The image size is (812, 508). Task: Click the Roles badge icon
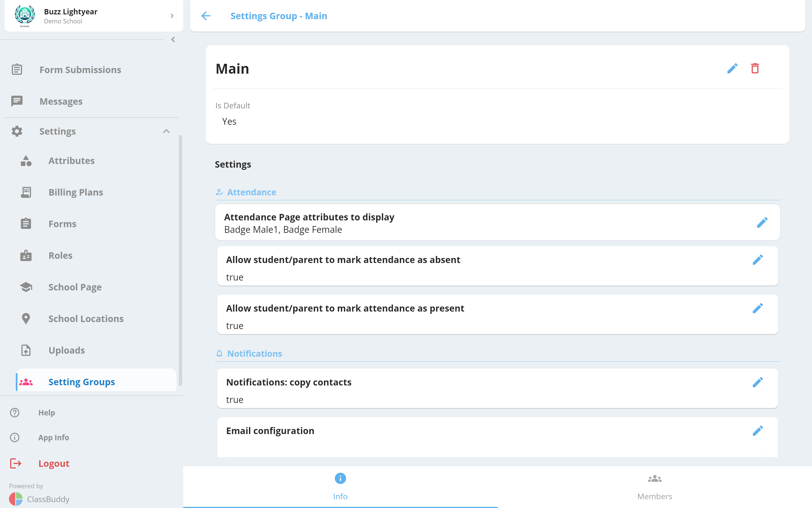point(26,255)
